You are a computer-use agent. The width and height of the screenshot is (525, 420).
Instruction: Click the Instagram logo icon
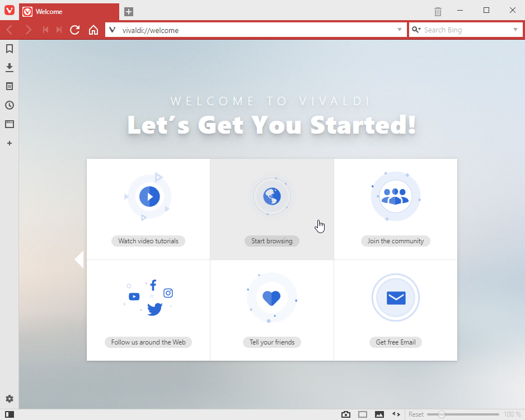tap(168, 293)
